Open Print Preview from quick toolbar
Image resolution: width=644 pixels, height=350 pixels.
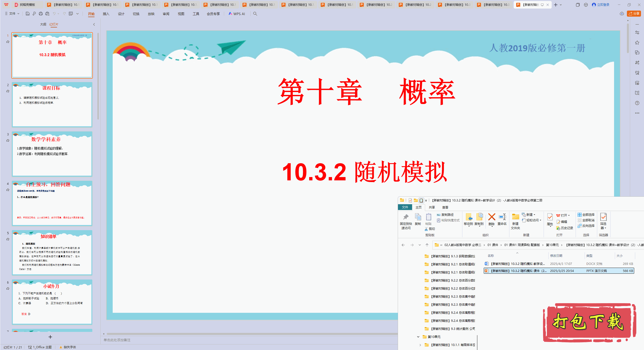click(47, 14)
